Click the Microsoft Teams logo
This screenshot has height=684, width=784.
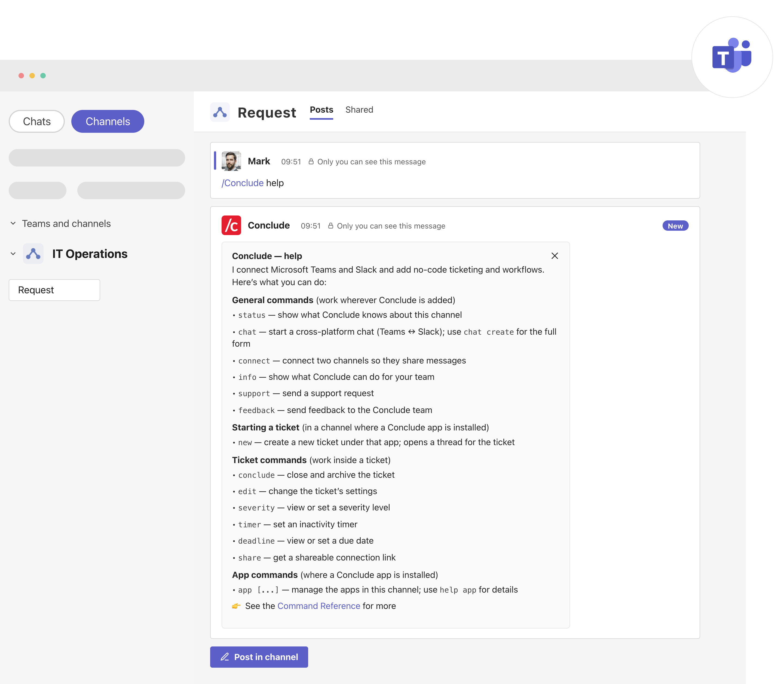[x=732, y=56]
